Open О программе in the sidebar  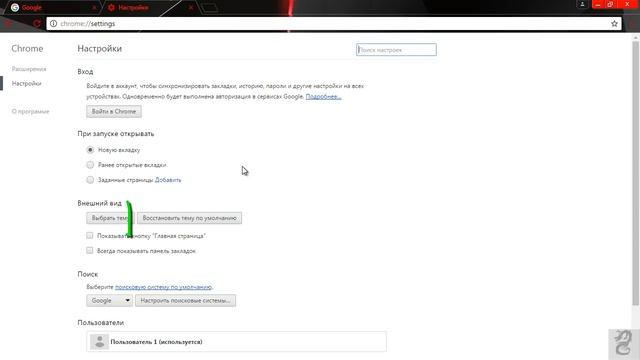pyautogui.click(x=31, y=111)
